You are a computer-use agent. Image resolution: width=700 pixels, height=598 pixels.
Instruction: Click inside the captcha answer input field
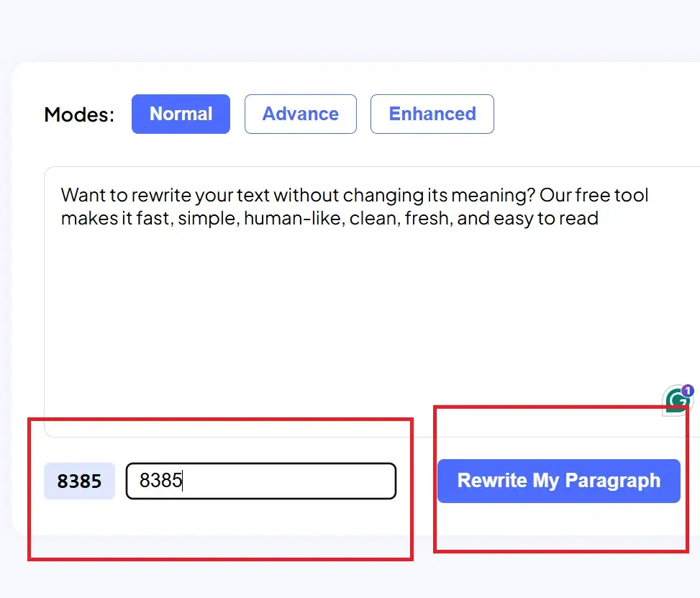pyautogui.click(x=261, y=481)
